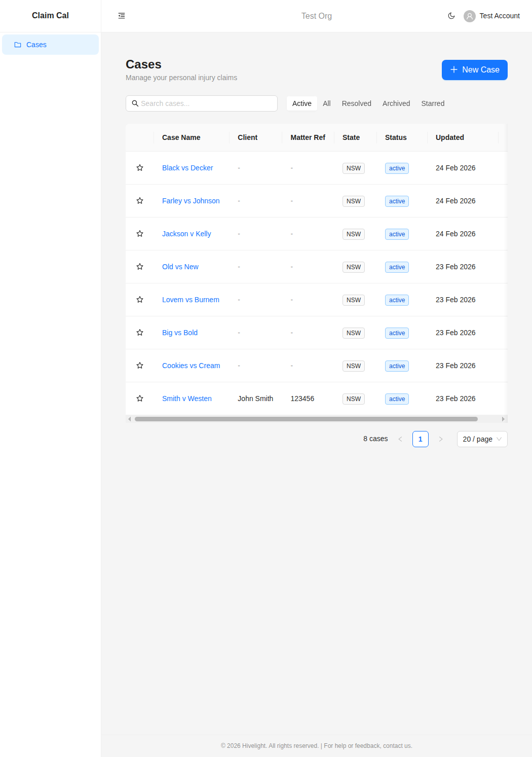Select the Archived filter tab
Screen dimensions: 532x757
(396, 103)
